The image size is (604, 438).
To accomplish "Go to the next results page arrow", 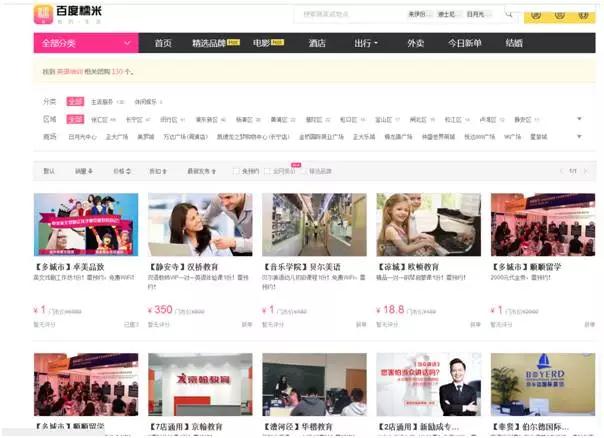I will coord(586,171).
